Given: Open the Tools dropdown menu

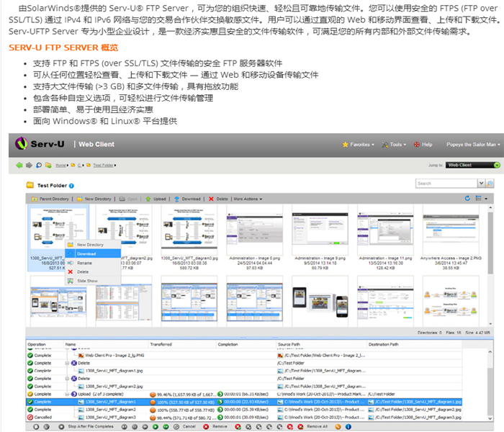Looking at the screenshot, I should pyautogui.click(x=394, y=145).
